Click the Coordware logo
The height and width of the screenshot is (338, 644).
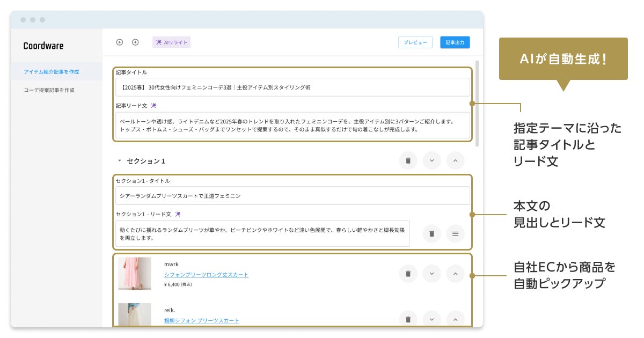(43, 46)
